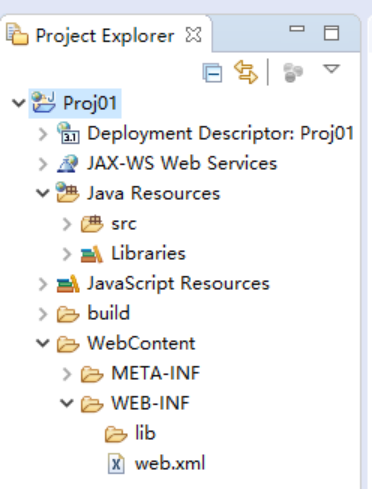Click the JAX-WS Web Services icon
The height and width of the screenshot is (489, 372).
68,163
